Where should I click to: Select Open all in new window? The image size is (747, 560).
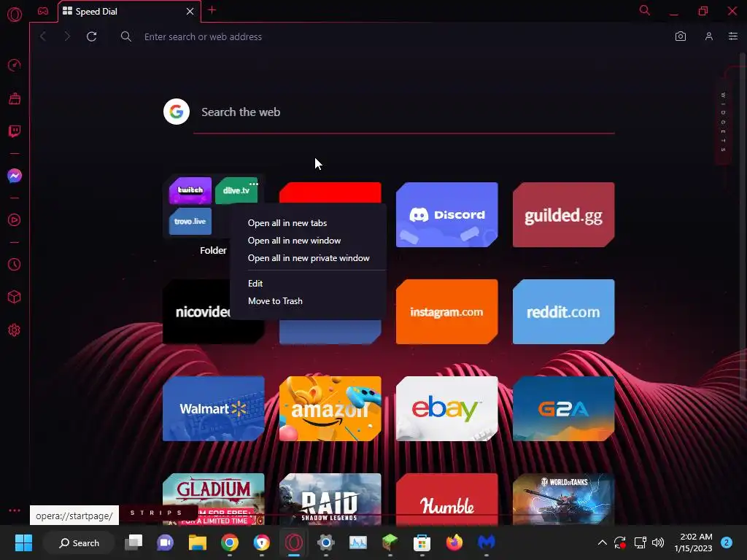click(295, 241)
